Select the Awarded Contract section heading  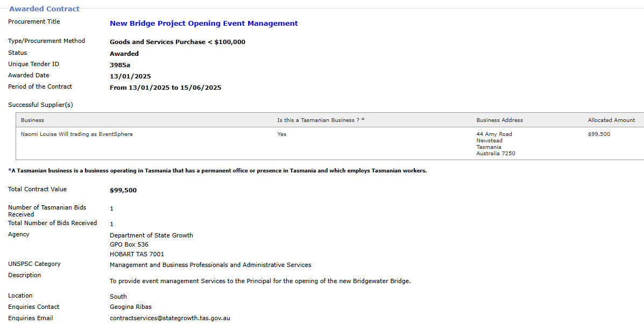pyautogui.click(x=44, y=9)
